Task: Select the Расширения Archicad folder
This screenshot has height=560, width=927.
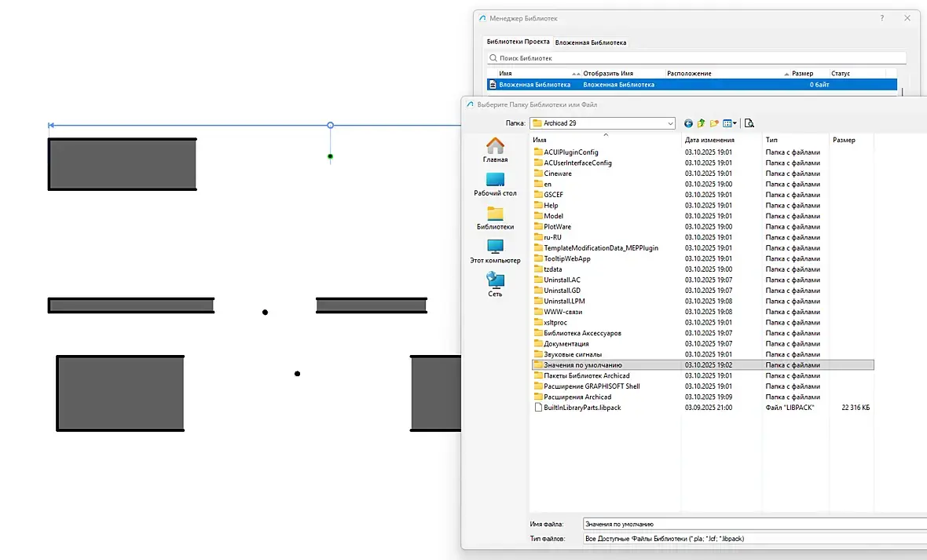Action: (572, 397)
